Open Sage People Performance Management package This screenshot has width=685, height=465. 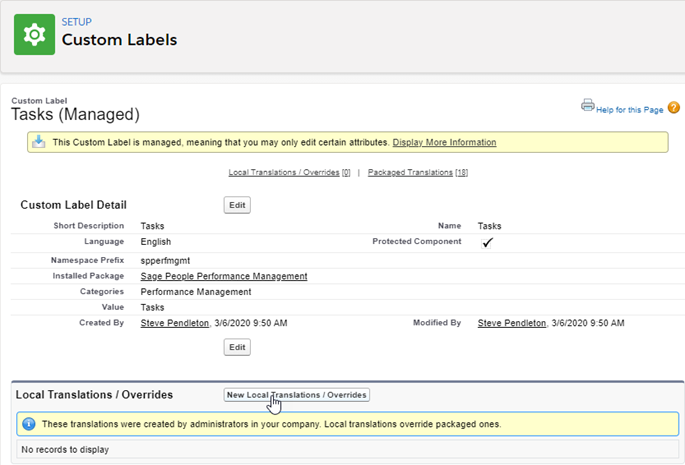pos(224,276)
